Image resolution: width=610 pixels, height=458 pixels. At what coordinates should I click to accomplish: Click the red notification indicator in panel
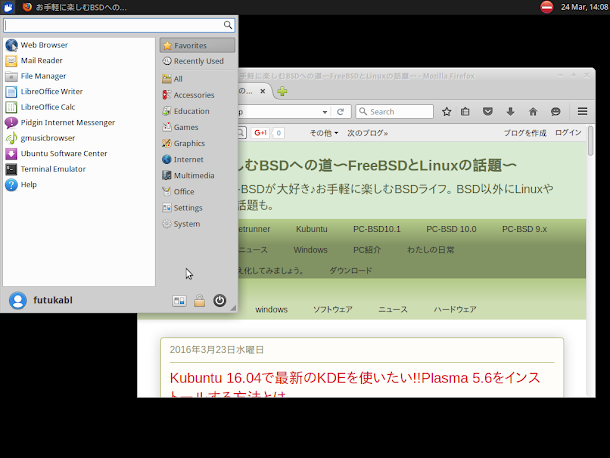[547, 7]
